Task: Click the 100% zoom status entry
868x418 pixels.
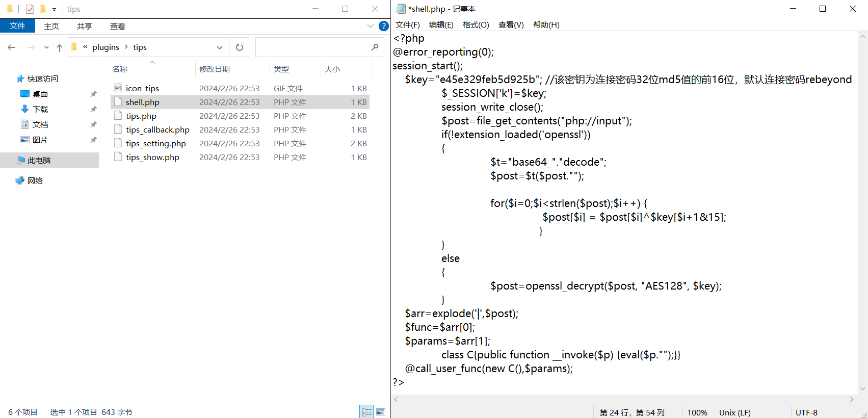Action: tap(697, 412)
